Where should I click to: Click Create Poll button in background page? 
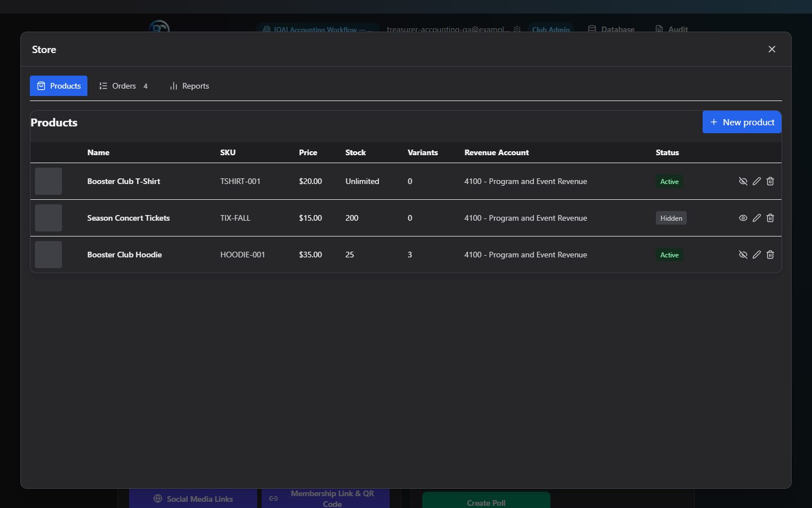(486, 500)
